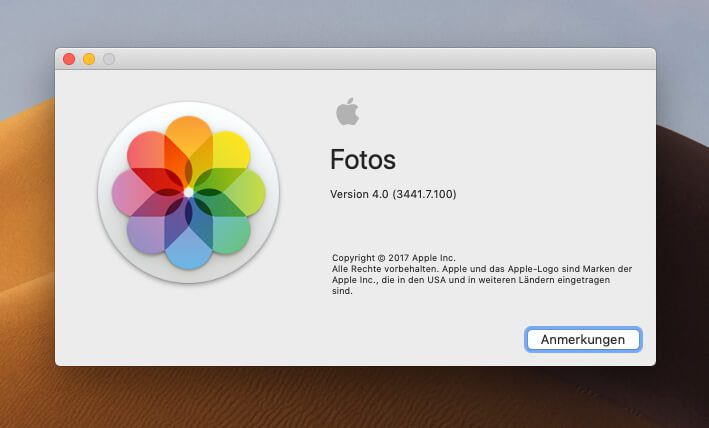The width and height of the screenshot is (709, 428).
Task: Click the grayed-out zoom window button
Action: coord(109,59)
